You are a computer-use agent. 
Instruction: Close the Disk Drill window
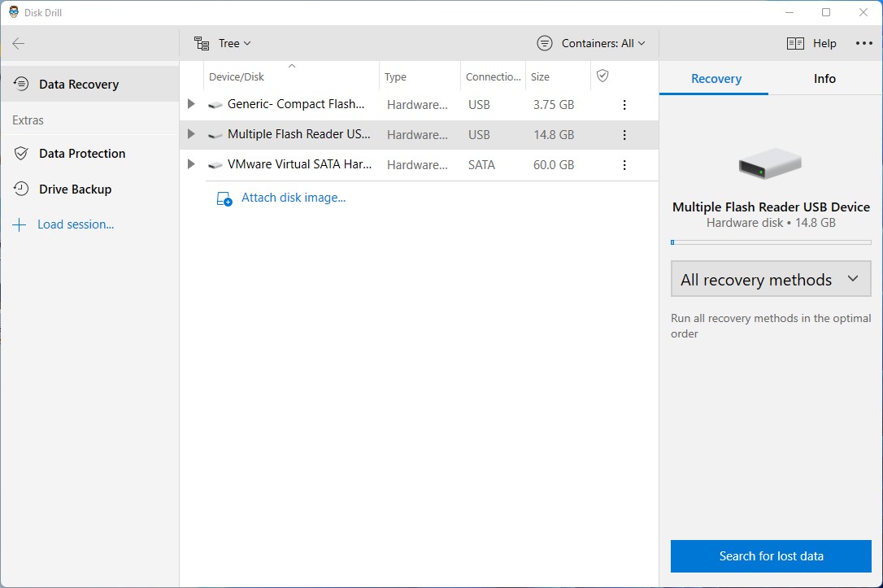click(863, 12)
